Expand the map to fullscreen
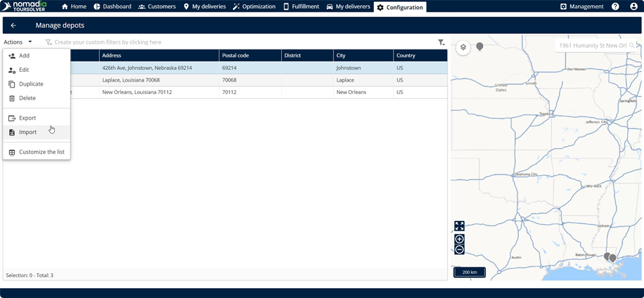This screenshot has width=644, height=298. pyautogui.click(x=459, y=225)
